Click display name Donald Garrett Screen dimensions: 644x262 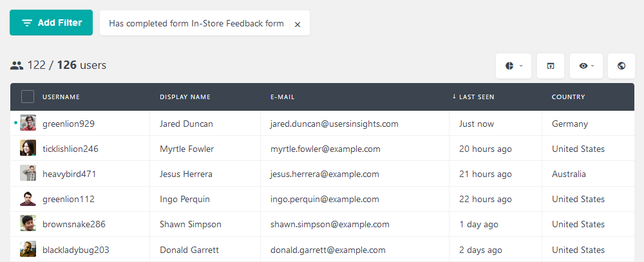189,250
